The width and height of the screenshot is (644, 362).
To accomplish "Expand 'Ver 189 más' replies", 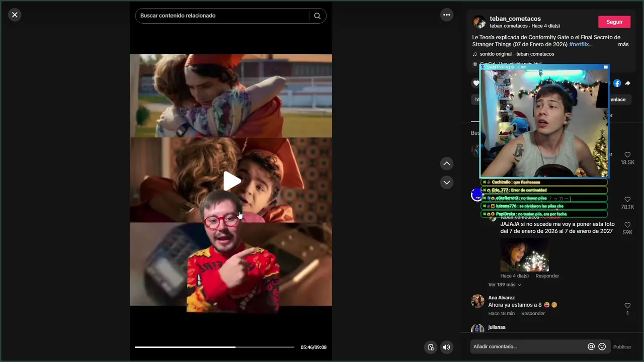I will pos(505,285).
